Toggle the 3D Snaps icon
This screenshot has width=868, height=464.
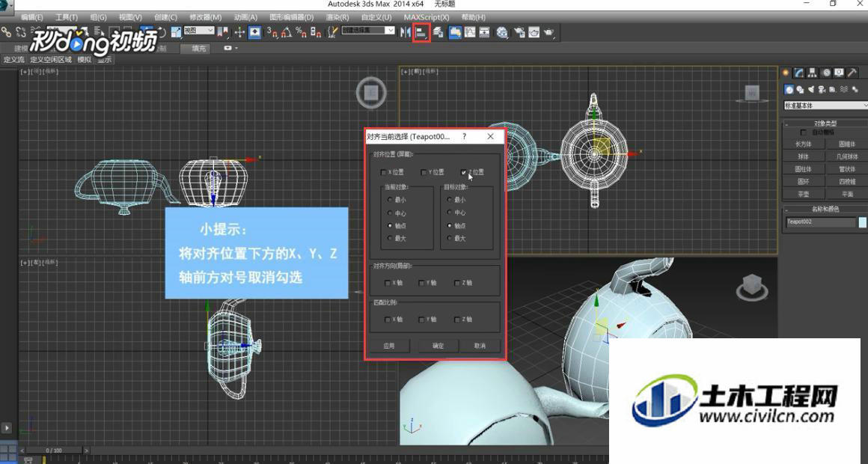pos(272,33)
